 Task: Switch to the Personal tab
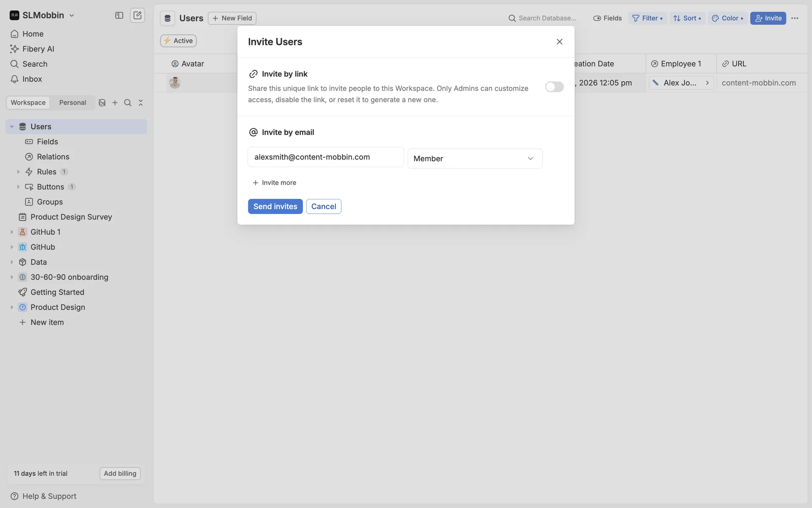(x=72, y=103)
